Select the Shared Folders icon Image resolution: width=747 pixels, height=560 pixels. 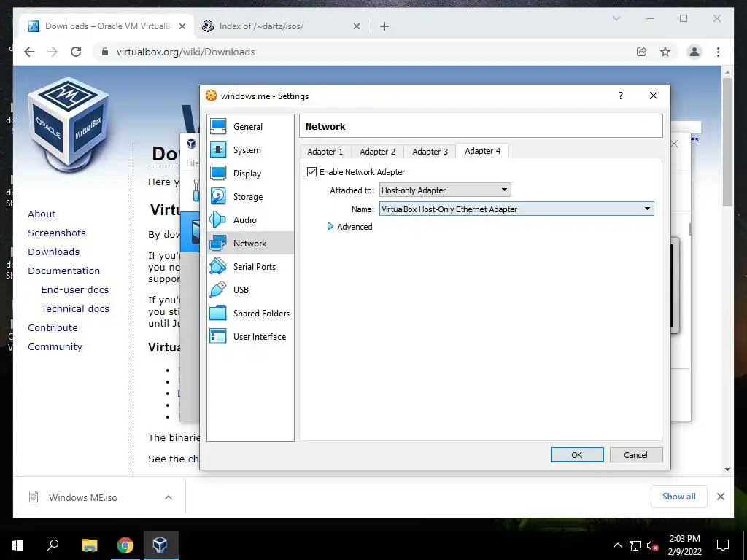(218, 313)
